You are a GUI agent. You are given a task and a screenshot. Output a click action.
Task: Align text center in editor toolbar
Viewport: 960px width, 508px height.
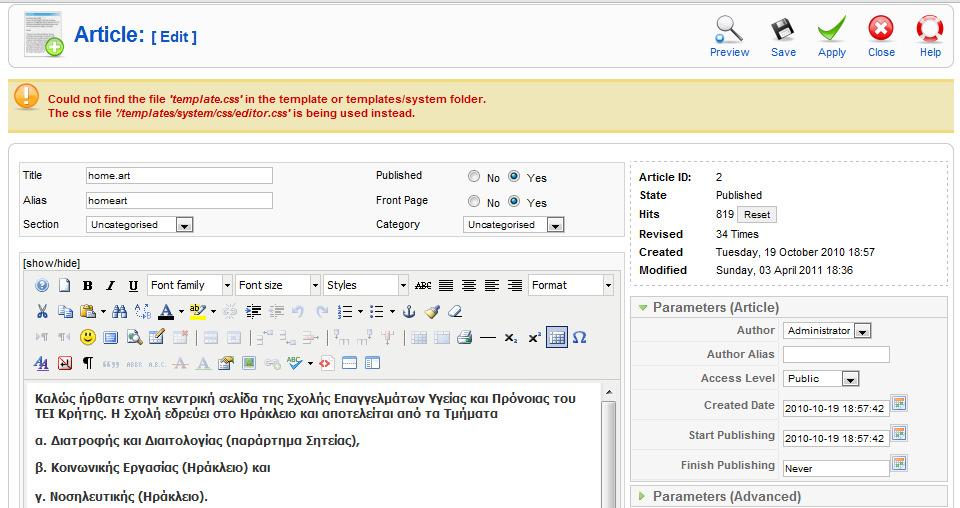pos(469,285)
